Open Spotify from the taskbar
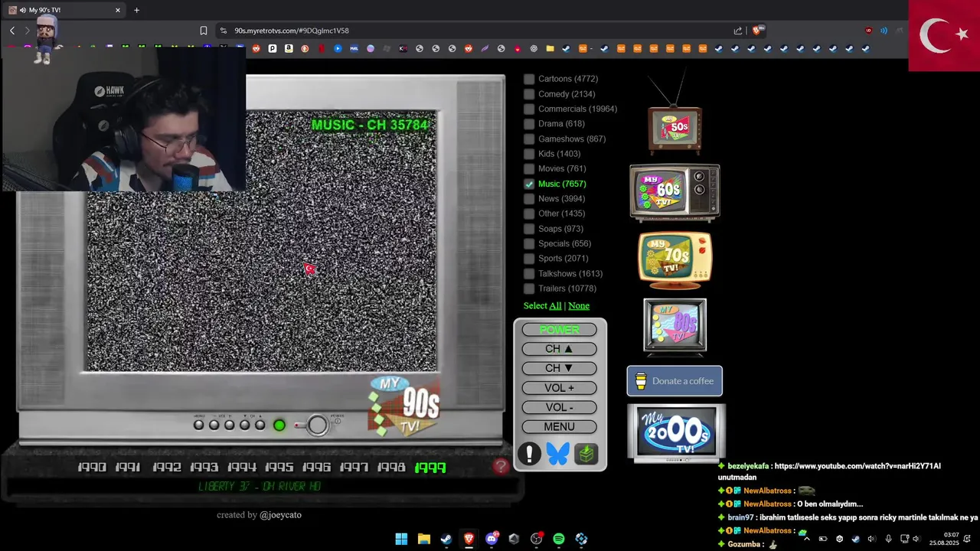Screen dimensions: 980x551 pos(559,539)
